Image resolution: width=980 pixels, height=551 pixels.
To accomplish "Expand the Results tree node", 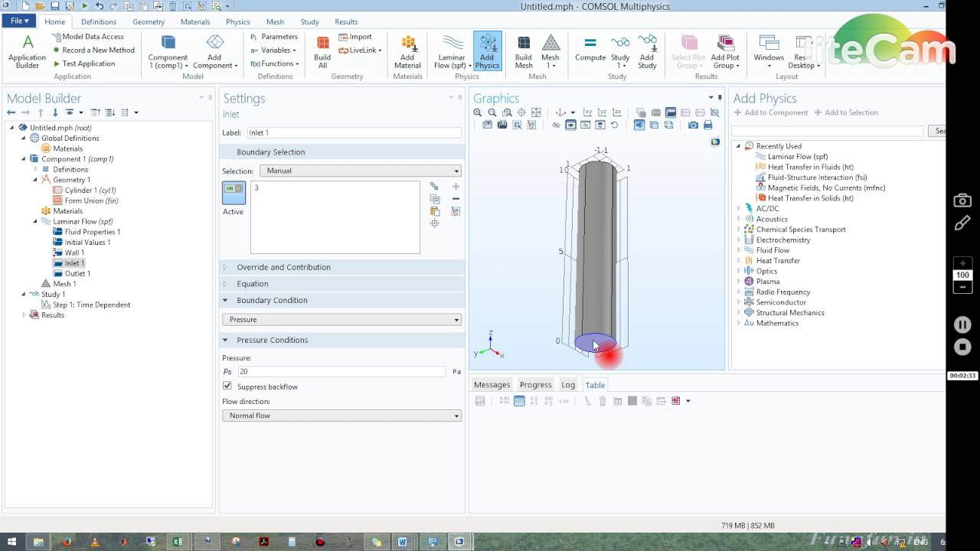I will [x=24, y=315].
